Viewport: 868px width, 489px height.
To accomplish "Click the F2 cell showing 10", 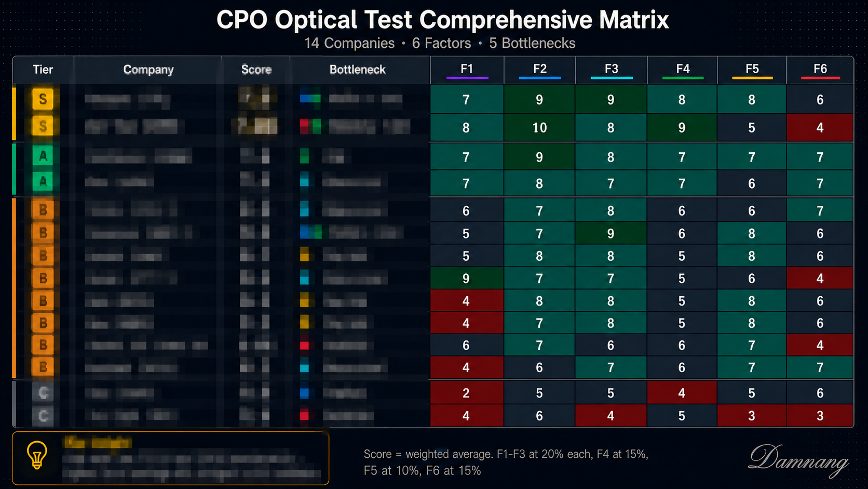I will tap(539, 128).
